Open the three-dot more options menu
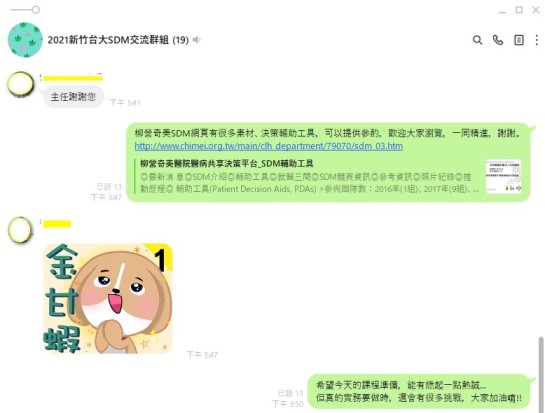Image resolution: width=545 pixels, height=413 pixels. [x=537, y=40]
